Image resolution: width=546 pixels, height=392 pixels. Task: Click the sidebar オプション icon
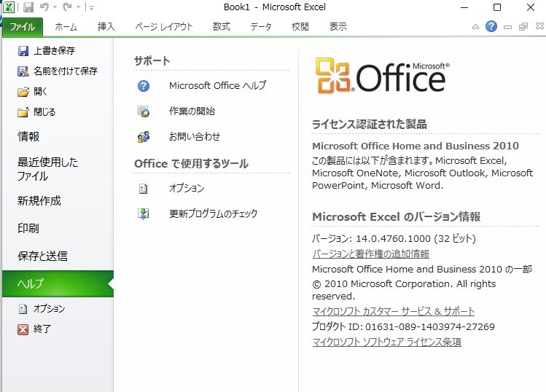(x=23, y=309)
